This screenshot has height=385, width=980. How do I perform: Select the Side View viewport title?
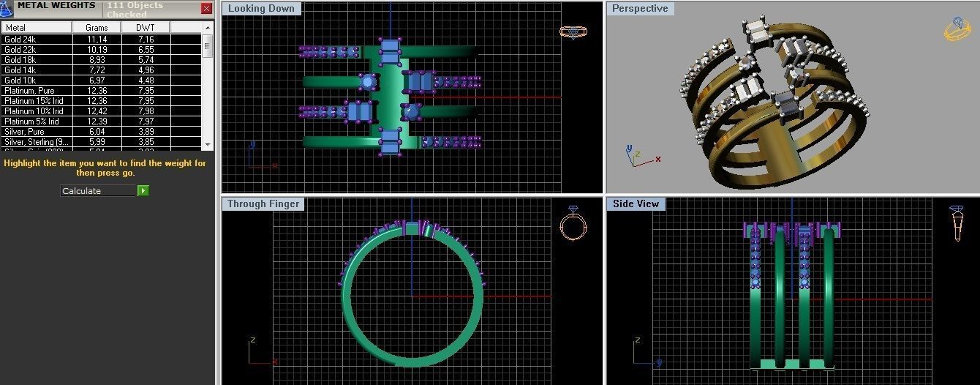636,203
